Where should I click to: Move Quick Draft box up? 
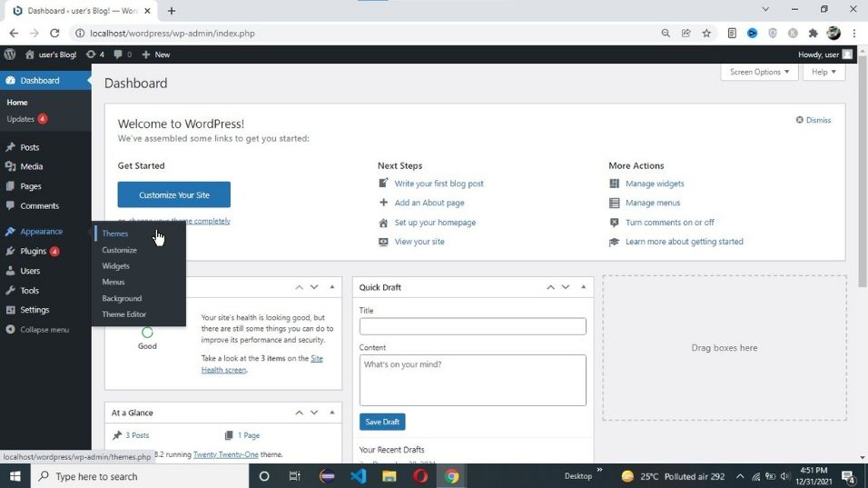pos(550,287)
